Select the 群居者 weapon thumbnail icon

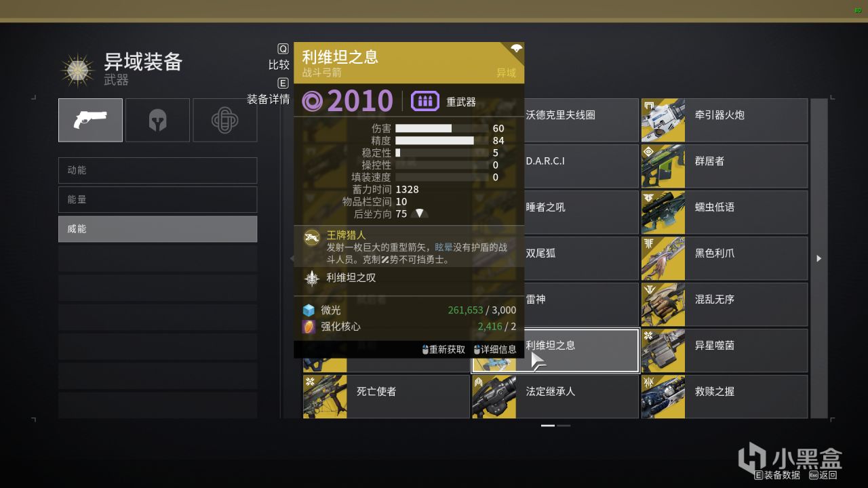pyautogui.click(x=663, y=166)
